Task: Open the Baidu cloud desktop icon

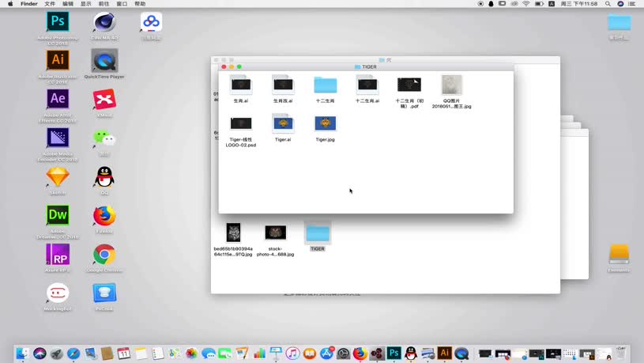Action: [x=151, y=21]
